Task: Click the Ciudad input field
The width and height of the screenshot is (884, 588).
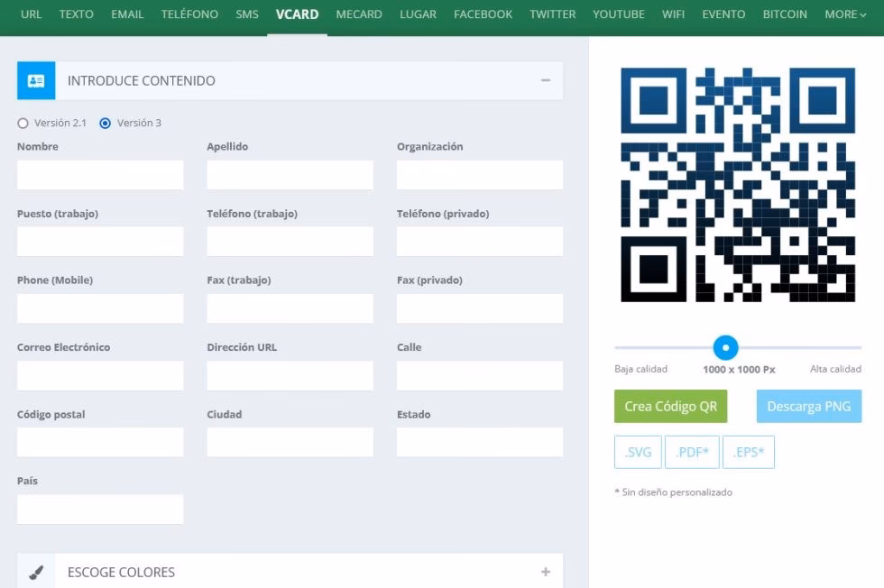Action: click(x=290, y=442)
